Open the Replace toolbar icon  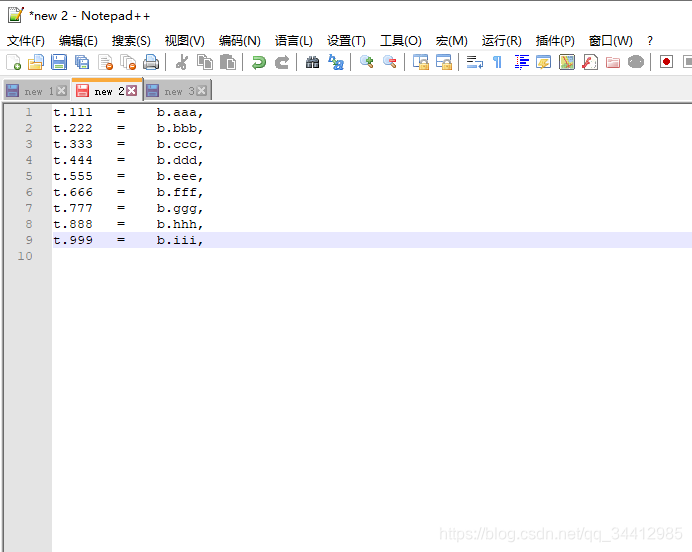(336, 62)
